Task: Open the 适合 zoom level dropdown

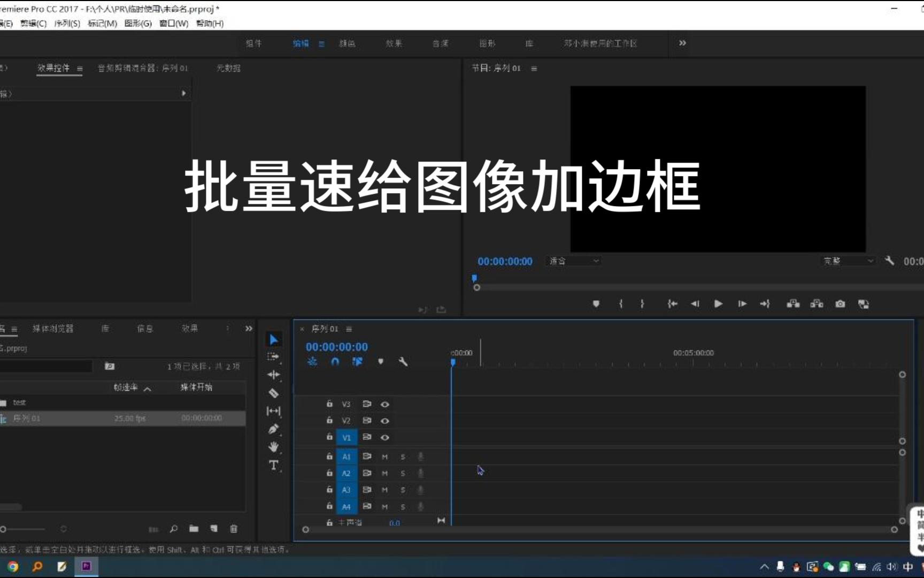Action: pyautogui.click(x=574, y=261)
